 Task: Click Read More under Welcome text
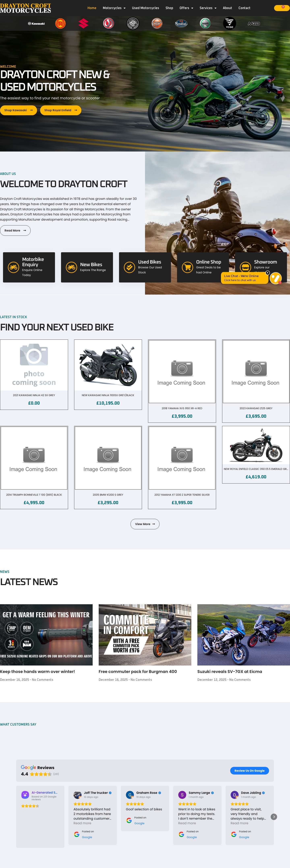(15, 230)
